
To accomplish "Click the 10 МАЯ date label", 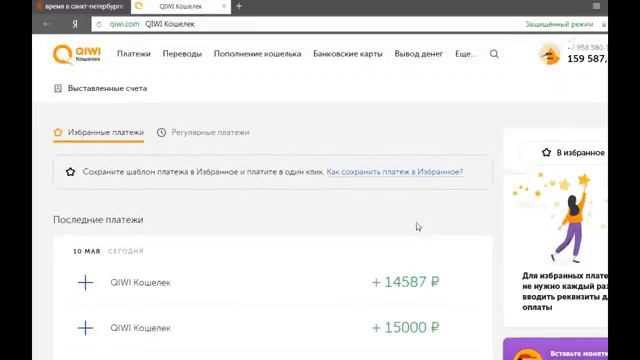I will (x=87, y=251).
